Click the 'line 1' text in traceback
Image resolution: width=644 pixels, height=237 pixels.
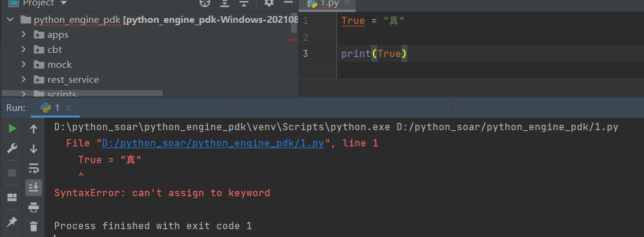tap(360, 143)
